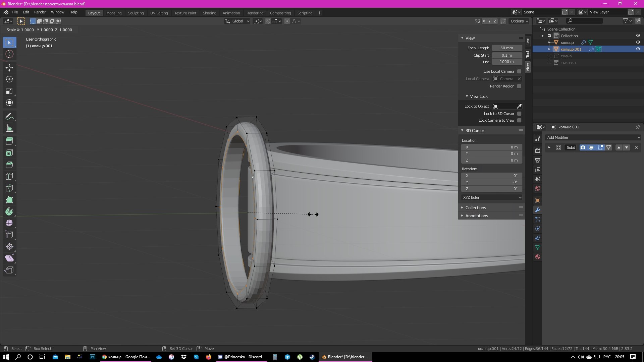This screenshot has width=644, height=362.
Task: Choose the Loop Cut tool
Action: click(9, 176)
